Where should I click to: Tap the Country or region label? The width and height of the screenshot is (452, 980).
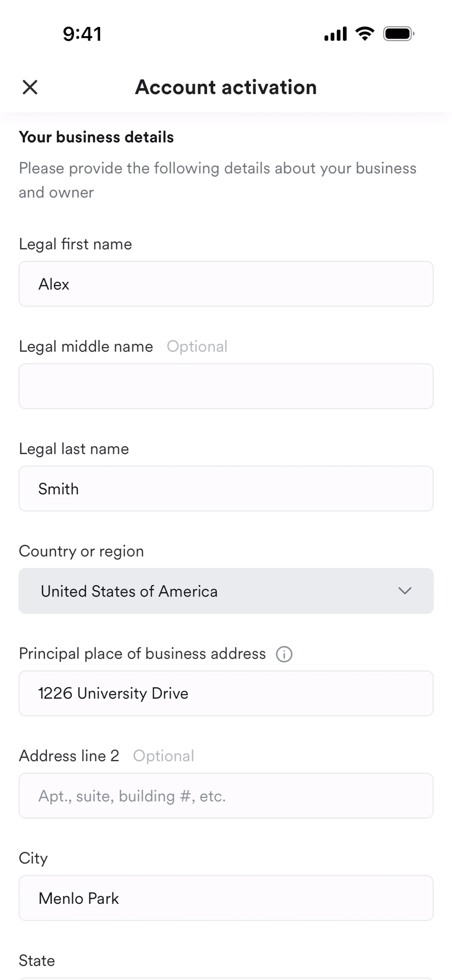click(81, 551)
